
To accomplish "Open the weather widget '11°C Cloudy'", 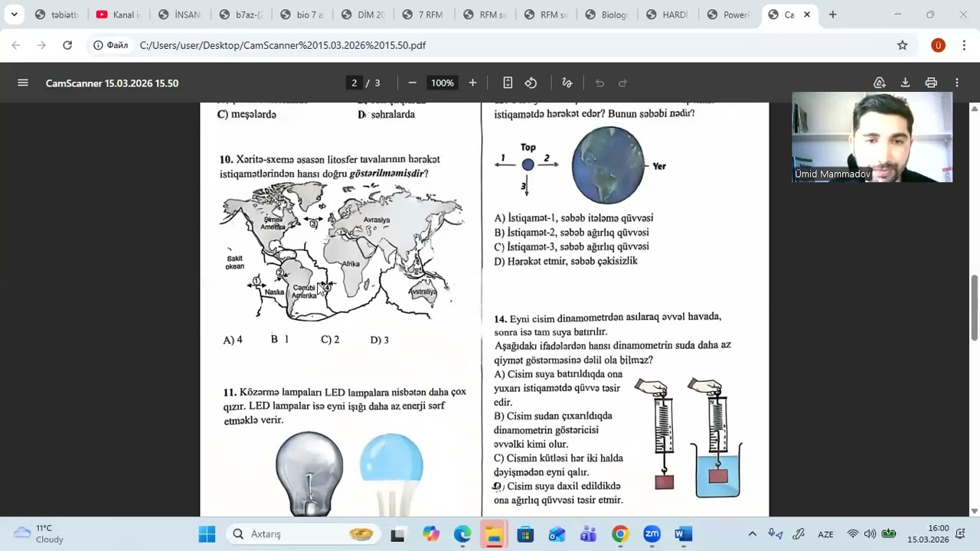I will (40, 534).
